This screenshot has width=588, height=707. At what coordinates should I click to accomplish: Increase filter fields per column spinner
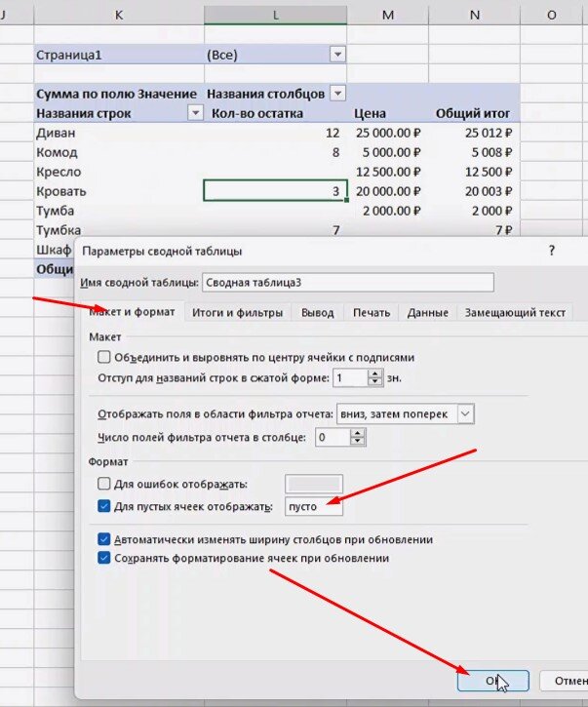358,433
